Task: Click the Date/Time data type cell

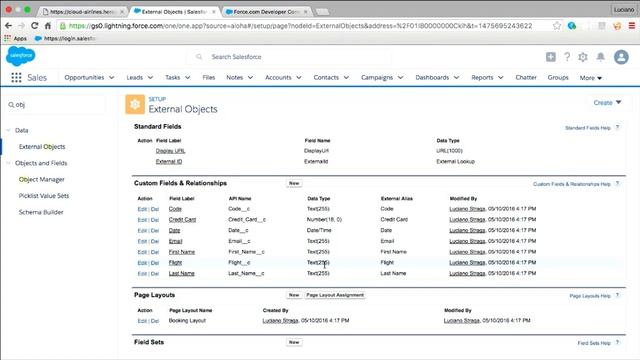Action: coord(319,230)
